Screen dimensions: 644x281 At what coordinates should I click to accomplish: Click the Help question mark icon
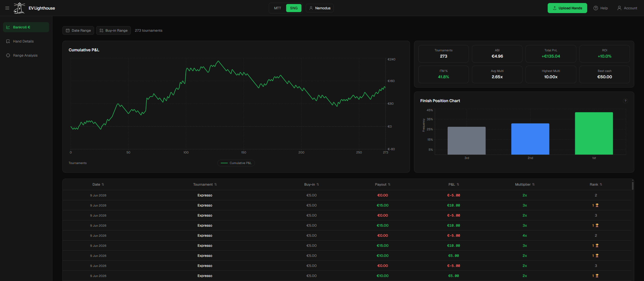(596, 8)
